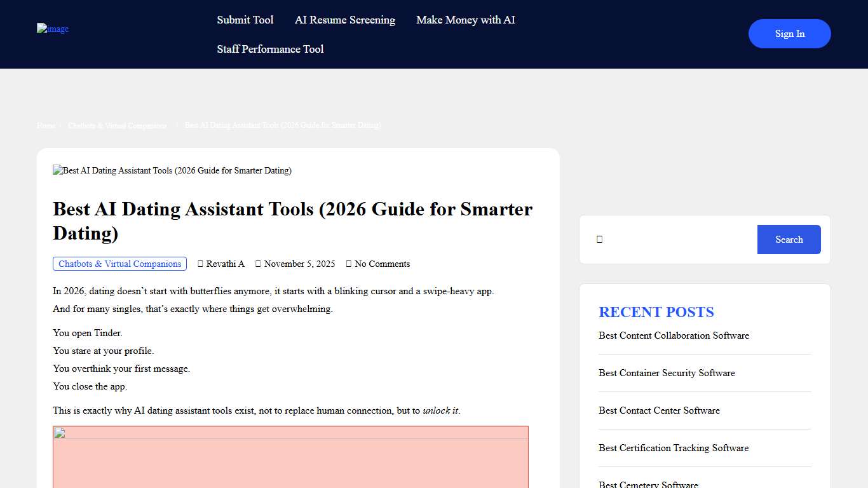The width and height of the screenshot is (868, 488).
Task: Click the author icon beside Revathi A
Action: (x=200, y=263)
